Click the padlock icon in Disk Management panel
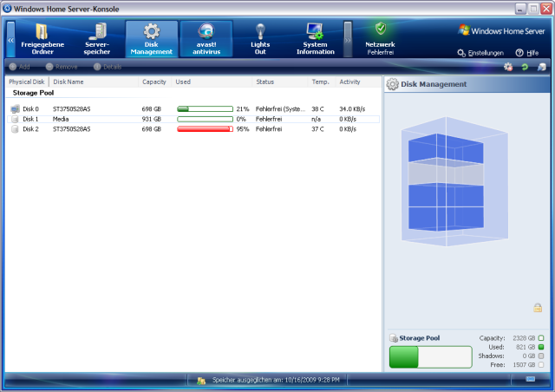Screen dimensions: 555x392 point(538,308)
